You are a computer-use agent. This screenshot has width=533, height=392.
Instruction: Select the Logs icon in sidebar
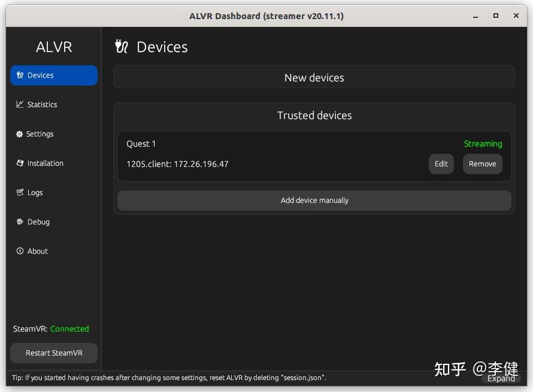(19, 193)
